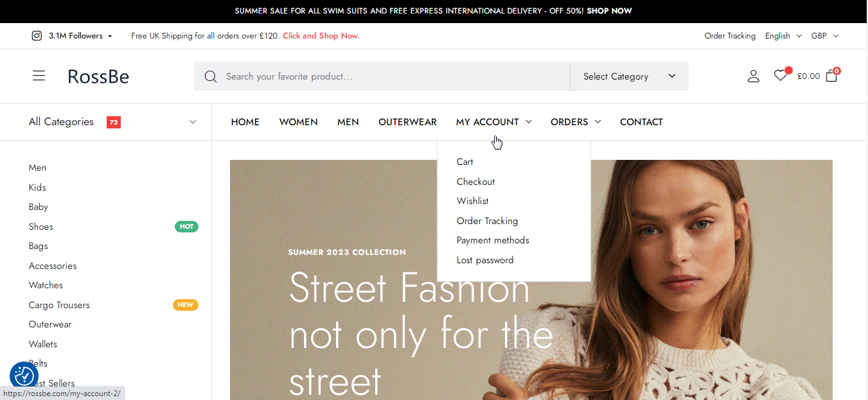Open the Cargo Trousers category

pos(59,305)
